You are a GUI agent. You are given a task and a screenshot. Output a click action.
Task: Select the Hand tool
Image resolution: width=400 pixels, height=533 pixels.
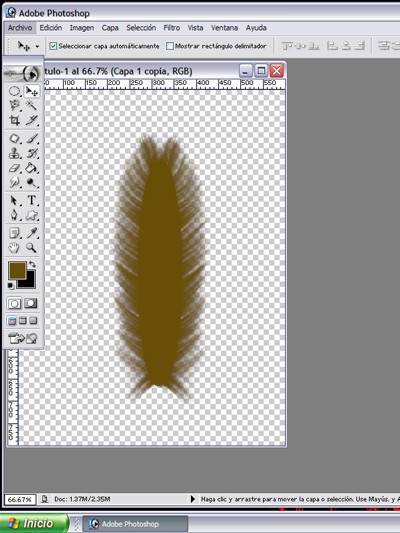[x=14, y=248]
